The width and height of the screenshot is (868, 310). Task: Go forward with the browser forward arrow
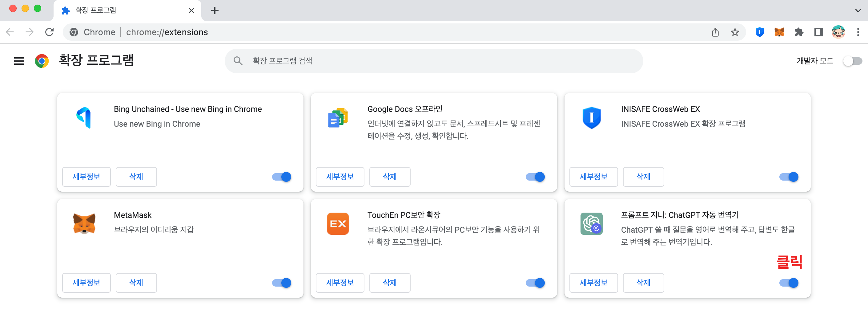[x=30, y=32]
